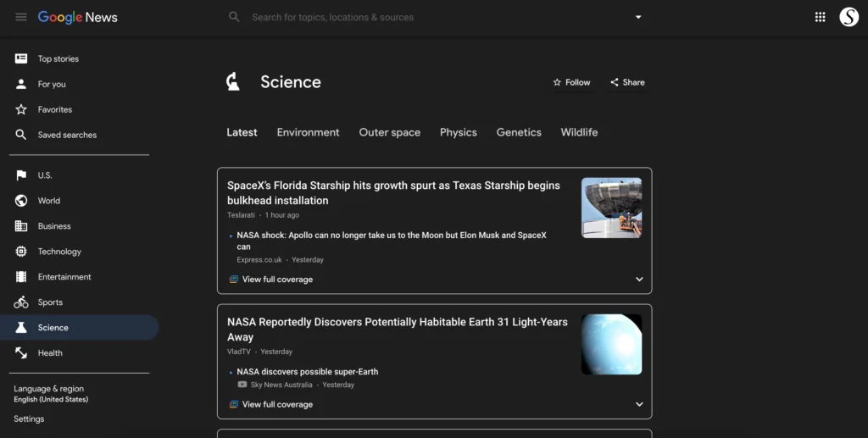868x438 pixels.
Task: Open NASA Potentially Habitable Earth headline
Action: click(397, 329)
